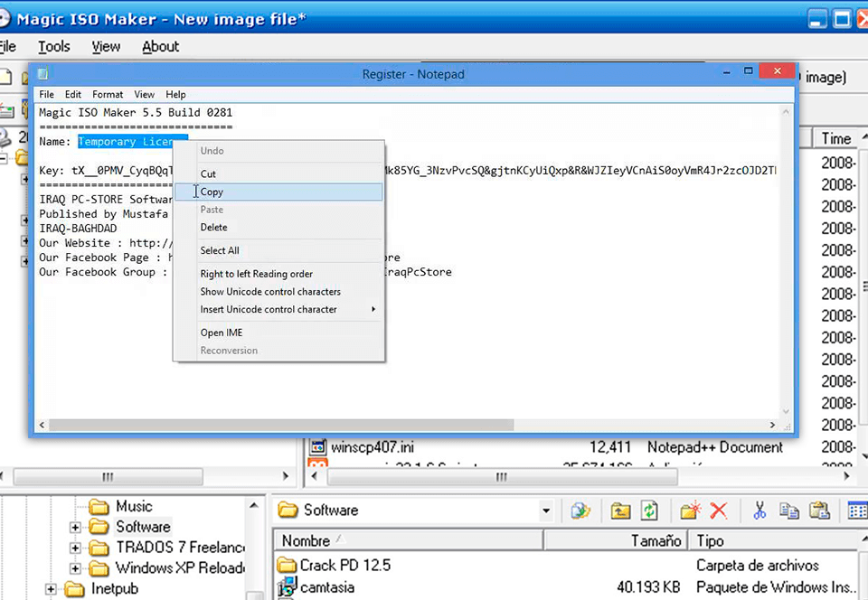
Task: Sort by the Tipo column header
Action: 775,540
